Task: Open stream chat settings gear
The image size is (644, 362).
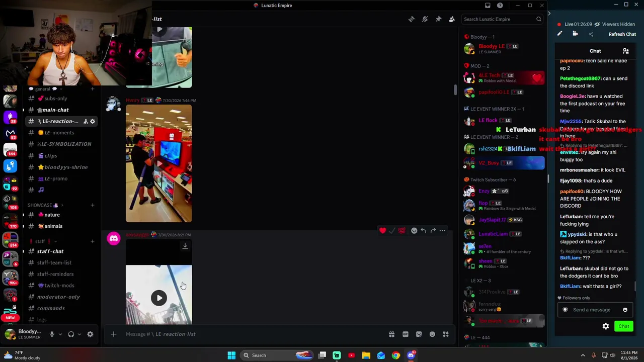Action: tap(606, 326)
